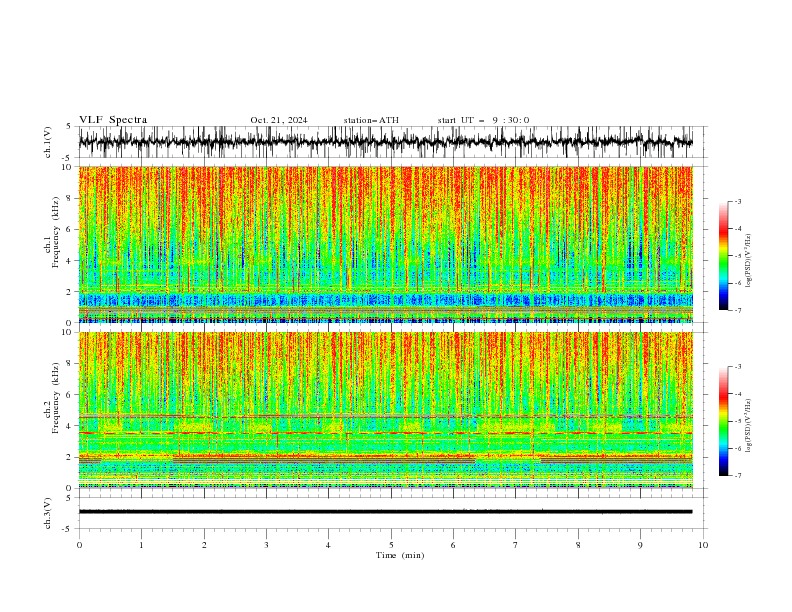Click the "station=ATH" label
Viewport: 792px width, 612px height.
(x=371, y=120)
